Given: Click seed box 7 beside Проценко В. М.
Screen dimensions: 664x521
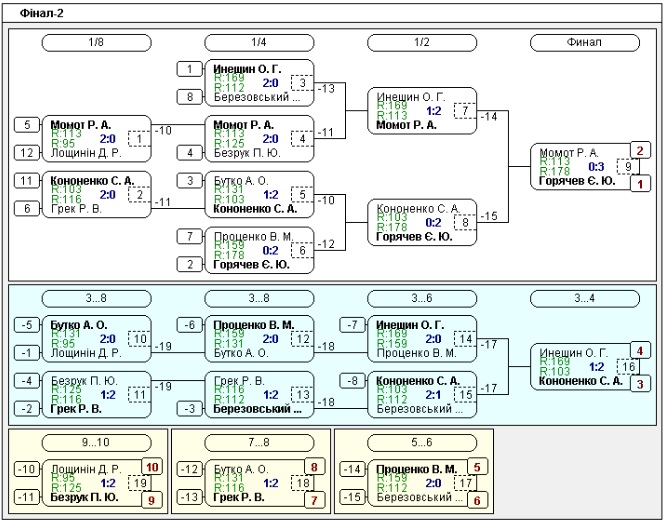Looking at the screenshot, I should coord(190,237).
